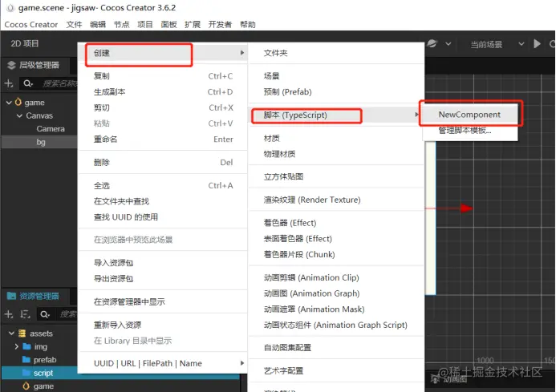Viewport: 556px width, 392px height.
Task: Select Animation Graph entry
Action: pyautogui.click(x=336, y=293)
